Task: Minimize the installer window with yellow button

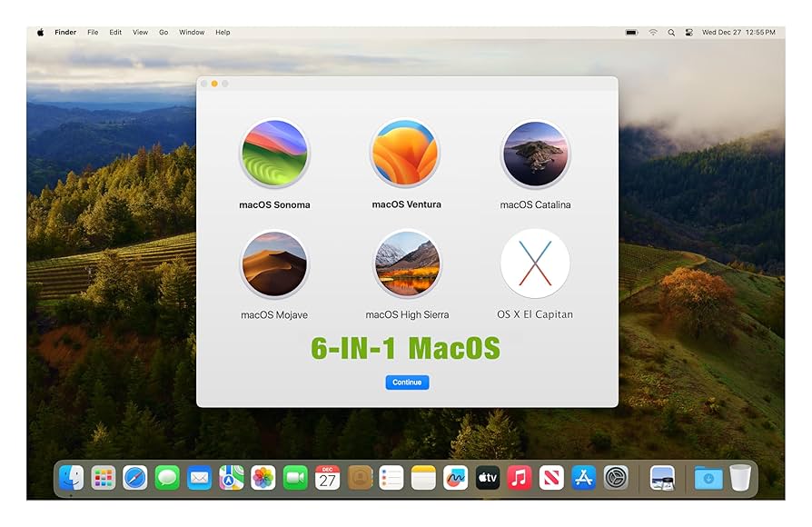Action: pyautogui.click(x=214, y=84)
